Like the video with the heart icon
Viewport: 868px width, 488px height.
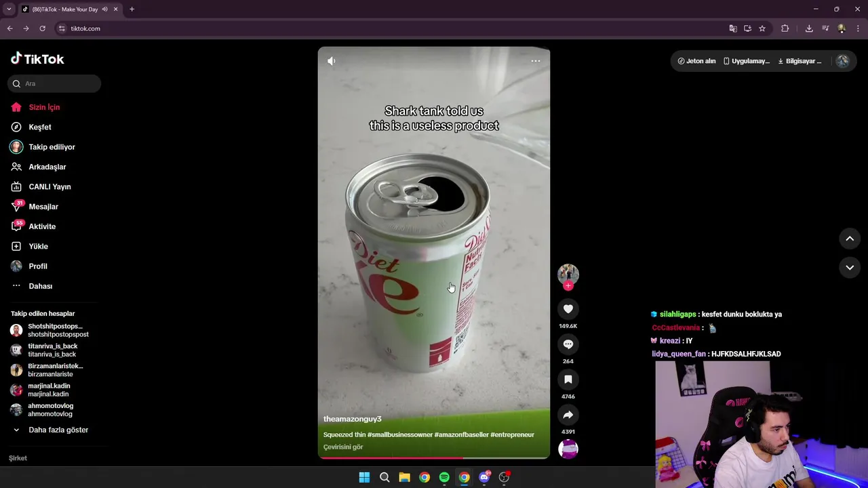click(568, 309)
